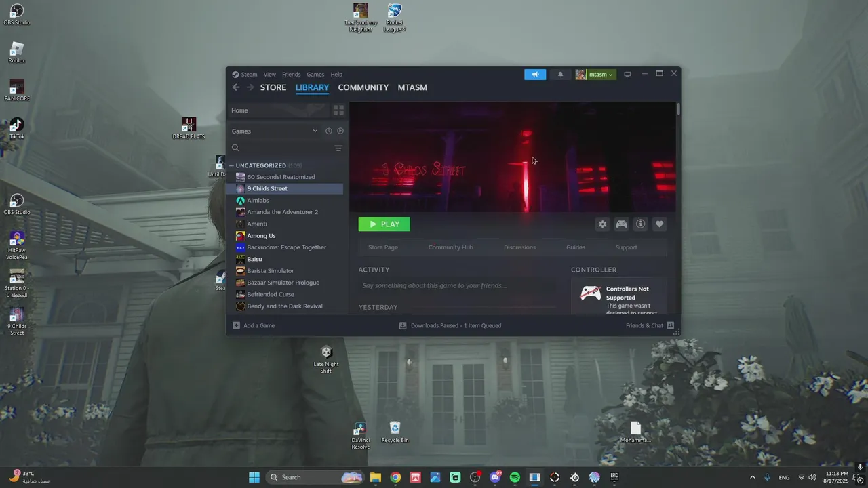The height and width of the screenshot is (488, 868).
Task: Expand the Games category dropdown
Action: click(275, 131)
